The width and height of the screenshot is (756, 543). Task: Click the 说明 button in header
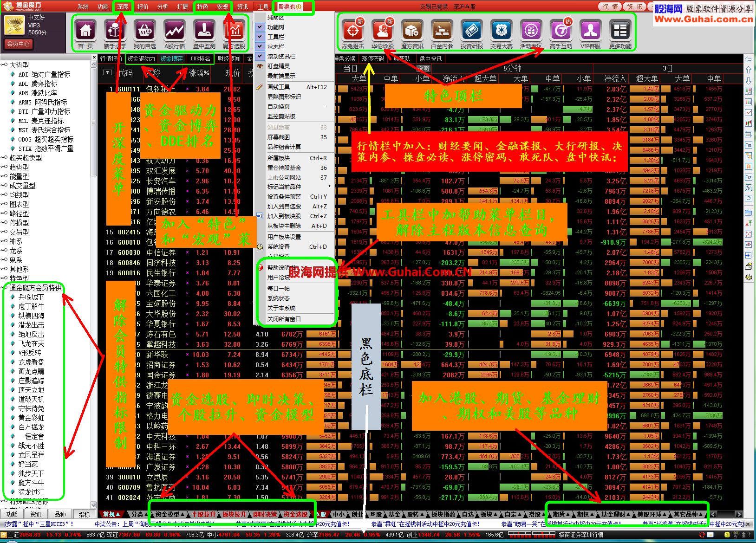coord(423,68)
